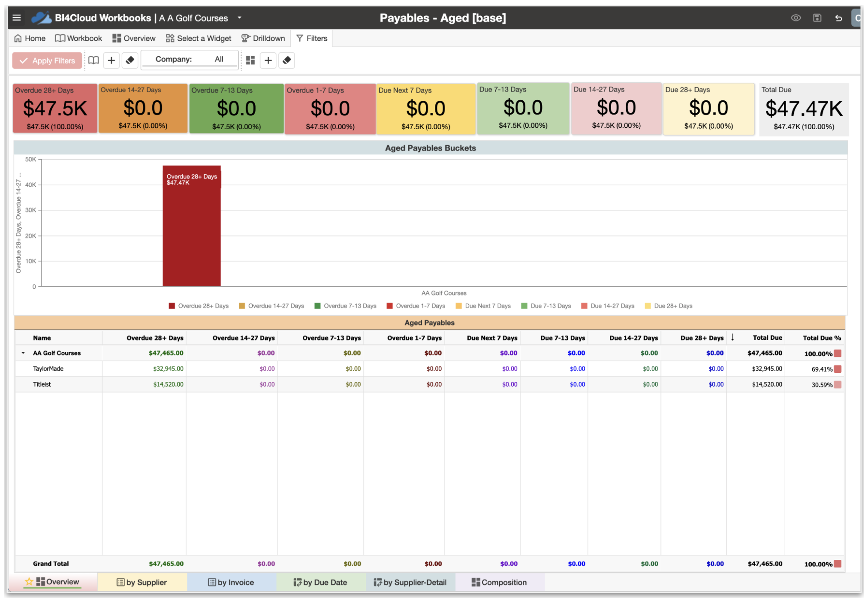Screen dimensions: 868x604
Task: Select the Overdue 7-13 Days KPI card
Action: coord(236,109)
